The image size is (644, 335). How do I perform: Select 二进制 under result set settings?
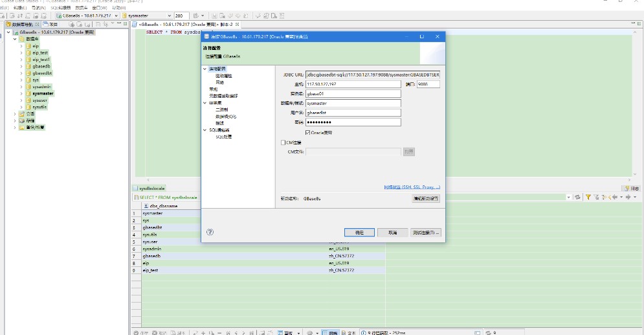(x=222, y=110)
